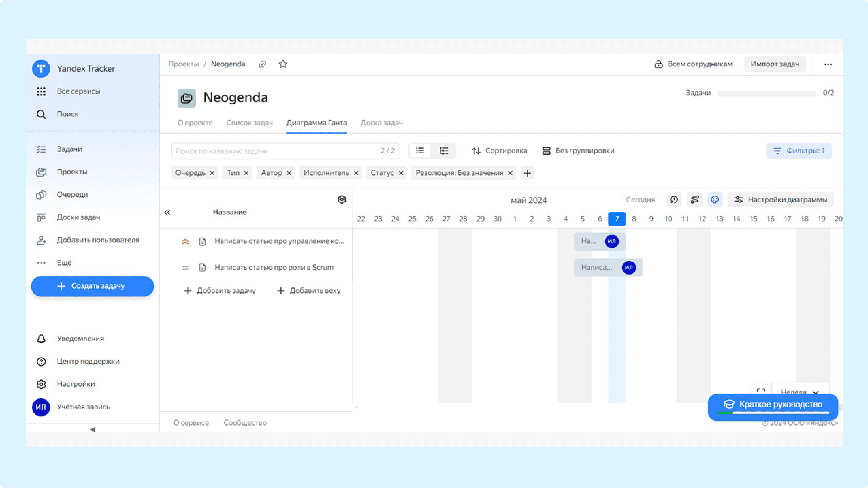Open column settings gear above Название
Screen dimensions: 868x488
tap(342, 199)
